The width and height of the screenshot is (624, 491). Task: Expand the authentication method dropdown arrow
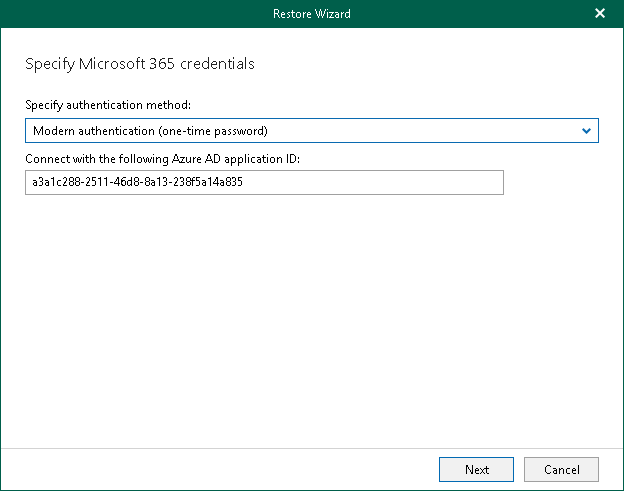pyautogui.click(x=586, y=131)
